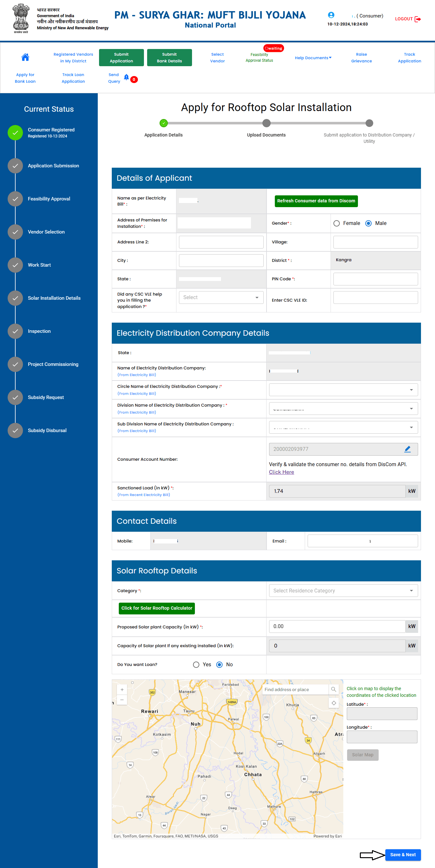Open the Submit Bank Details tab
Image resolution: width=435 pixels, height=868 pixels.
pyautogui.click(x=169, y=58)
